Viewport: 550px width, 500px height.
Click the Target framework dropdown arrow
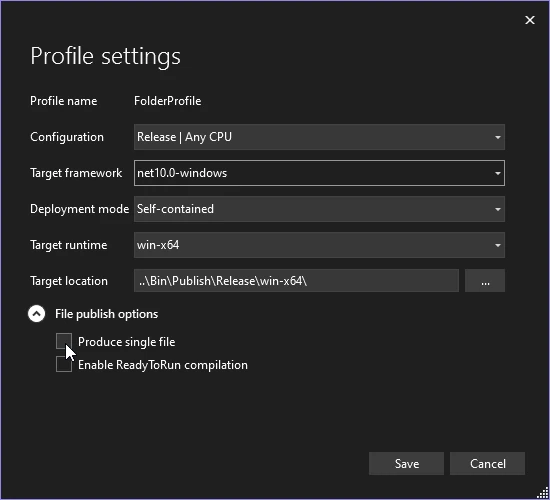[x=497, y=173]
